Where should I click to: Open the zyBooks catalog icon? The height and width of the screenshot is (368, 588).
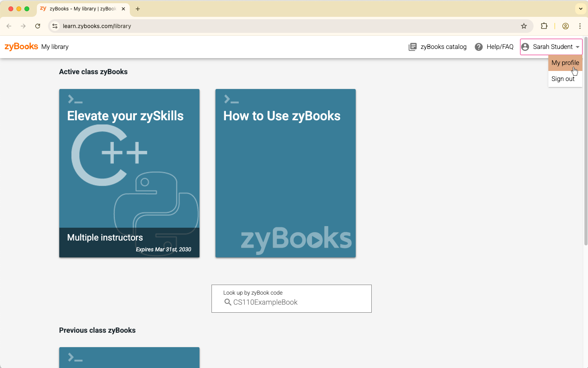click(413, 47)
